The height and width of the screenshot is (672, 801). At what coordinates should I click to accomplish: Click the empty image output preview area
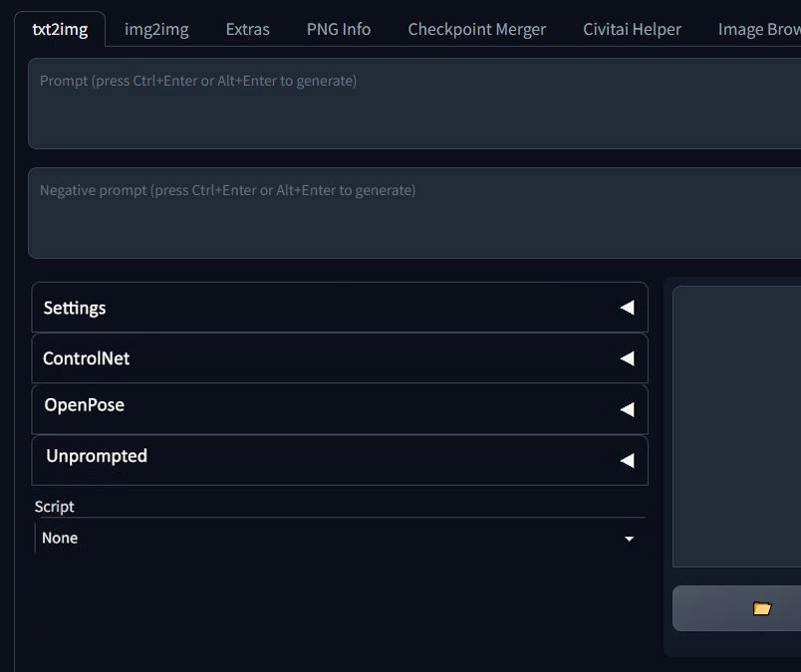(737, 426)
